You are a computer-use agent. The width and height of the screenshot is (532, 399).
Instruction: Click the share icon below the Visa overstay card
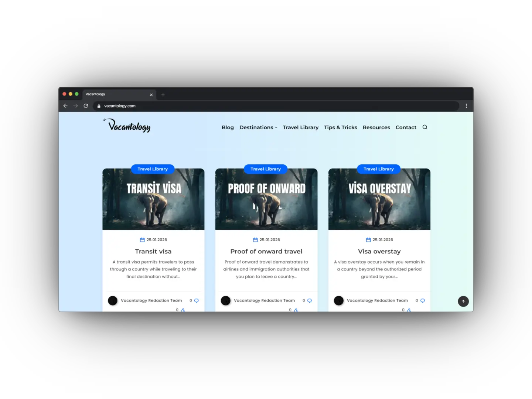[x=408, y=310]
